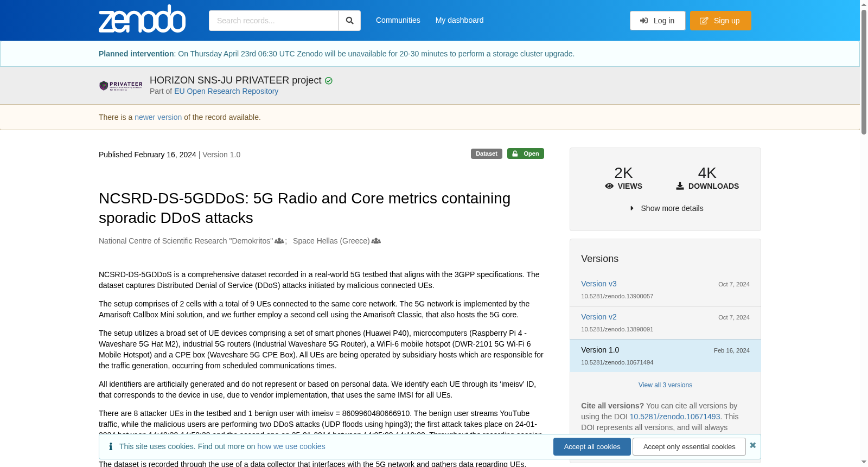Click DOI text 10.5281/zenodo.13898091
868x467 pixels.
[x=617, y=329]
